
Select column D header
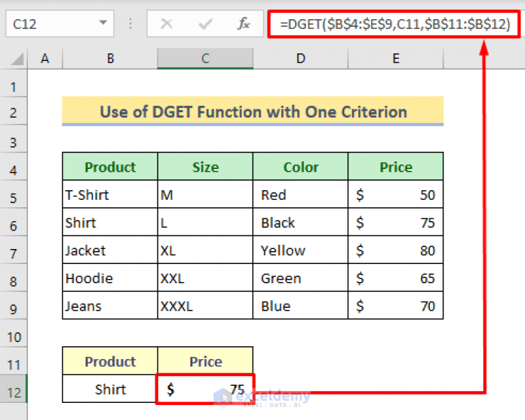coord(300,59)
